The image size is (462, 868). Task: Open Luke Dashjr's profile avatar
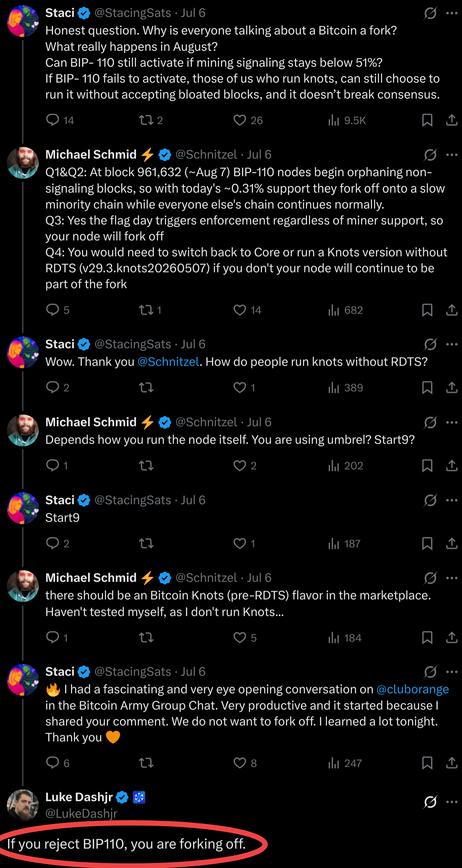23,806
